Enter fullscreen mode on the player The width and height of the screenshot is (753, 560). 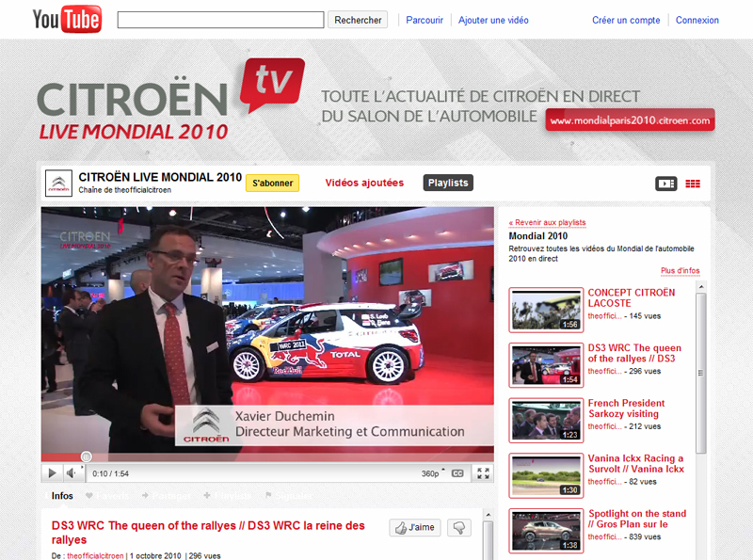(483, 473)
